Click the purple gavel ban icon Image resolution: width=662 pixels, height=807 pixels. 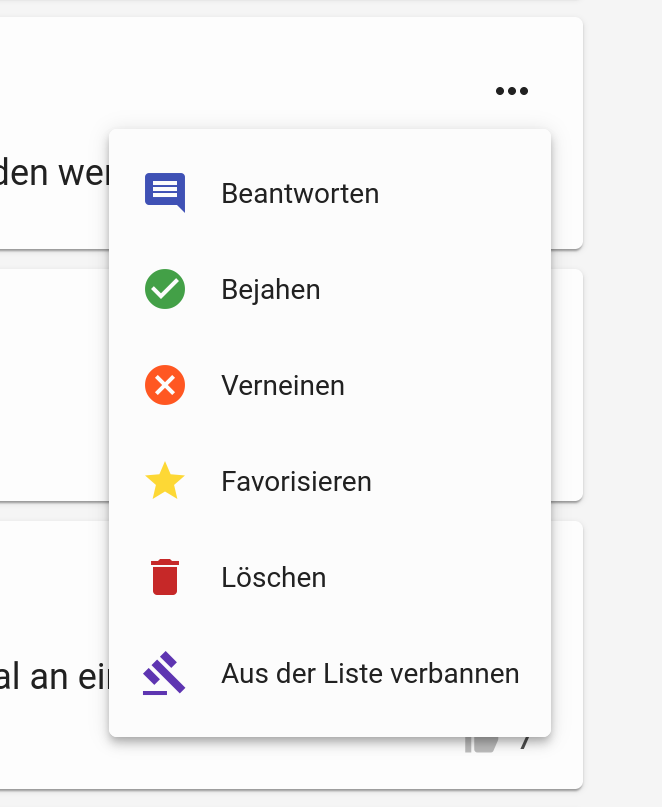[x=165, y=673]
